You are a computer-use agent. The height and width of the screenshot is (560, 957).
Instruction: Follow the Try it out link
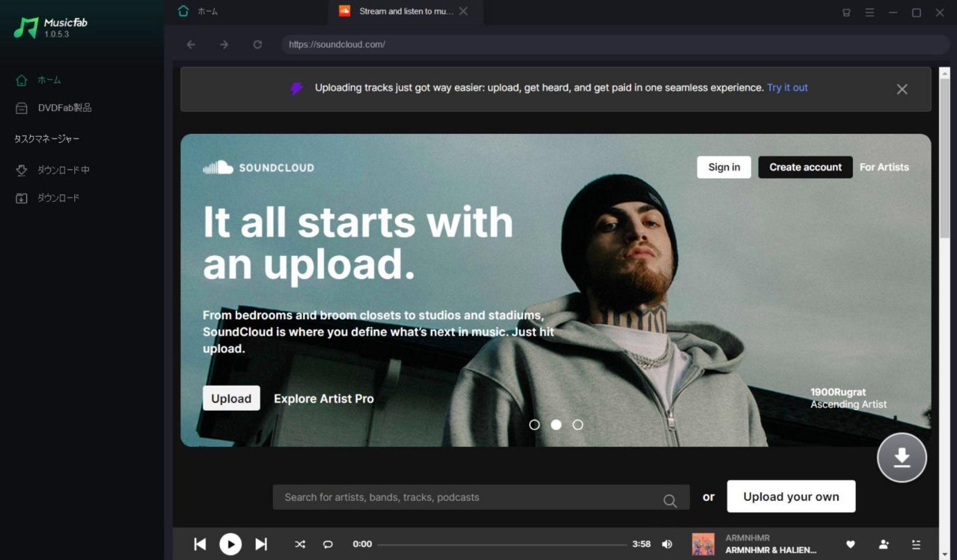(787, 87)
